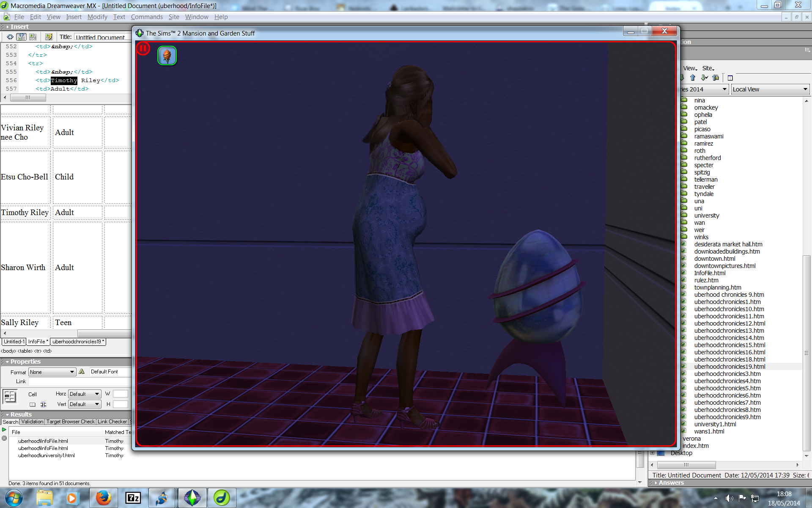Click the Stop (grey X) icon in Results
Image resolution: width=812 pixels, height=508 pixels.
[4, 438]
